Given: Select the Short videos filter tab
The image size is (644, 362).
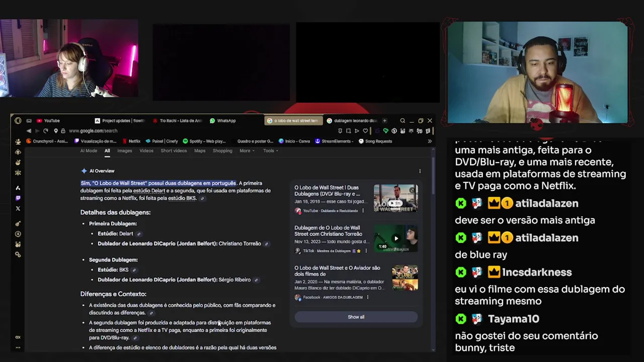Looking at the screenshot, I should (174, 151).
